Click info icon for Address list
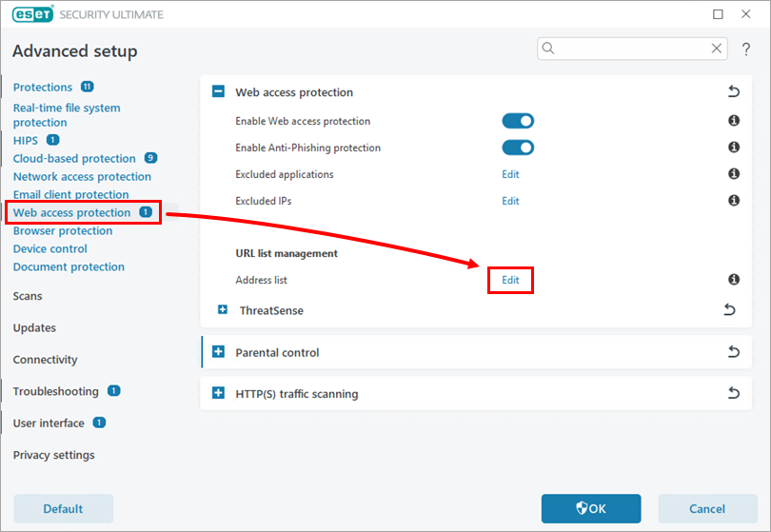The width and height of the screenshot is (771, 532). pyautogui.click(x=734, y=280)
